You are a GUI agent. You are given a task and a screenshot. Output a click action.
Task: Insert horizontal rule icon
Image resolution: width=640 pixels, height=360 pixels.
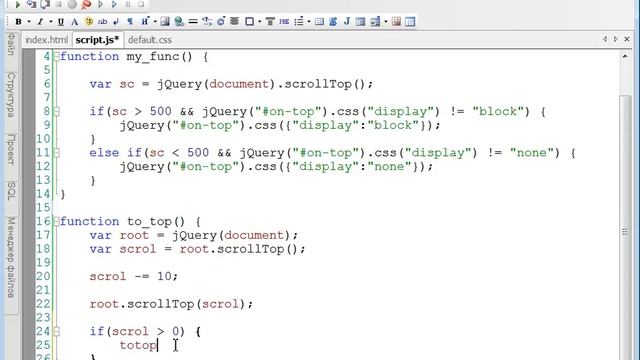pyautogui.click(x=193, y=22)
